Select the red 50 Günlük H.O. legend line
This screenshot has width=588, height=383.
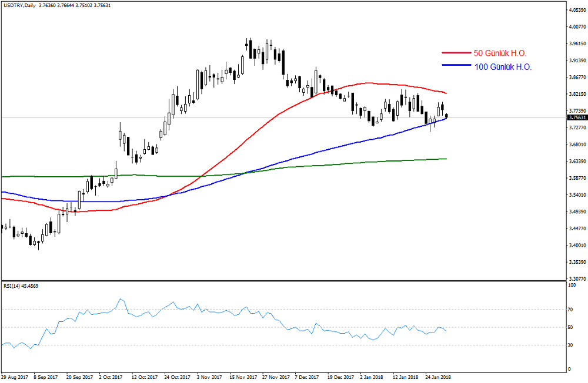(456, 53)
